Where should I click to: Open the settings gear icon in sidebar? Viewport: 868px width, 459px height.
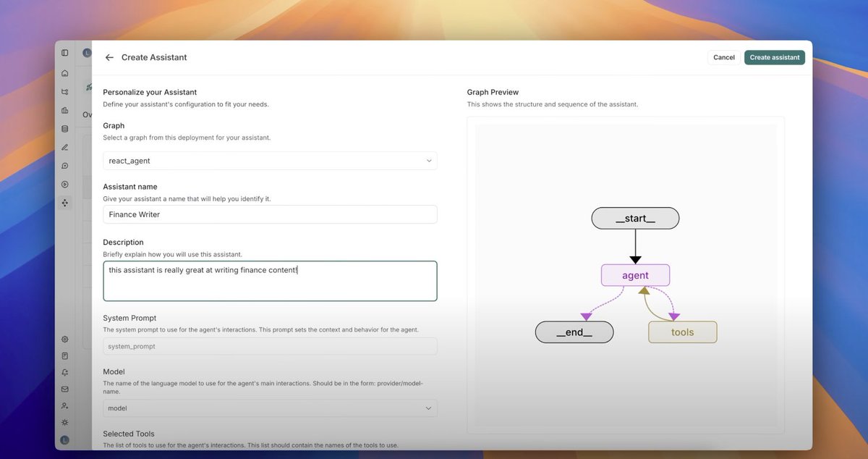pyautogui.click(x=65, y=339)
